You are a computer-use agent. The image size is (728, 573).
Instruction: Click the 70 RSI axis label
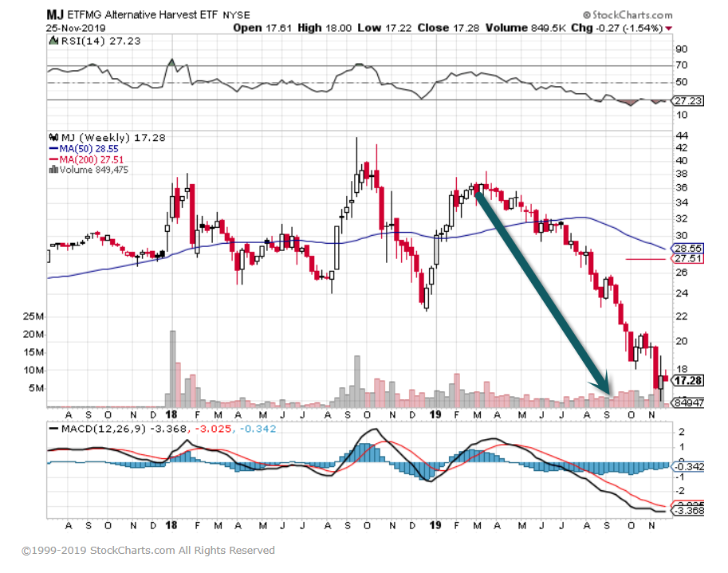pyautogui.click(x=682, y=65)
